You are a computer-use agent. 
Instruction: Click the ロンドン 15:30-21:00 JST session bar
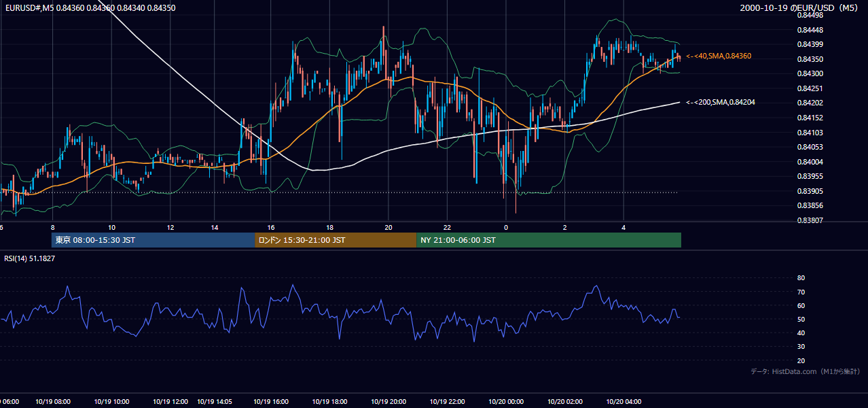click(x=336, y=240)
